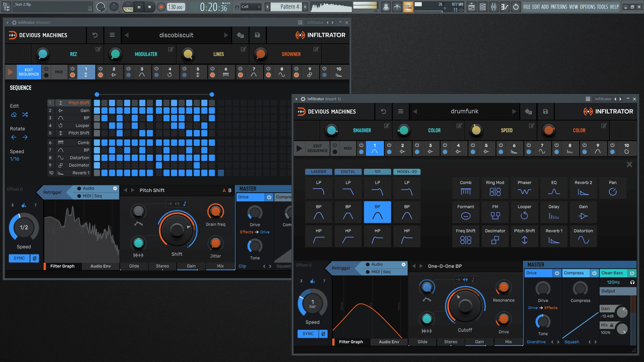
Task: Click the DIGITAL filter category button
Action: pyautogui.click(x=348, y=172)
